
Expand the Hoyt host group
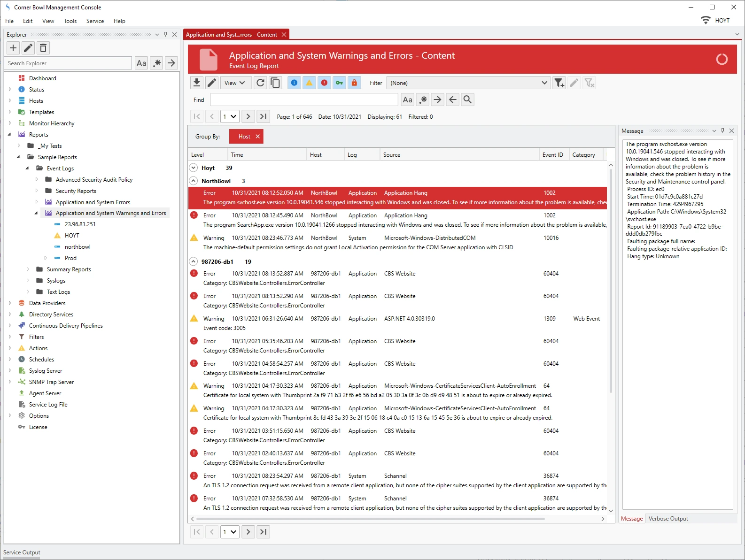pyautogui.click(x=193, y=168)
